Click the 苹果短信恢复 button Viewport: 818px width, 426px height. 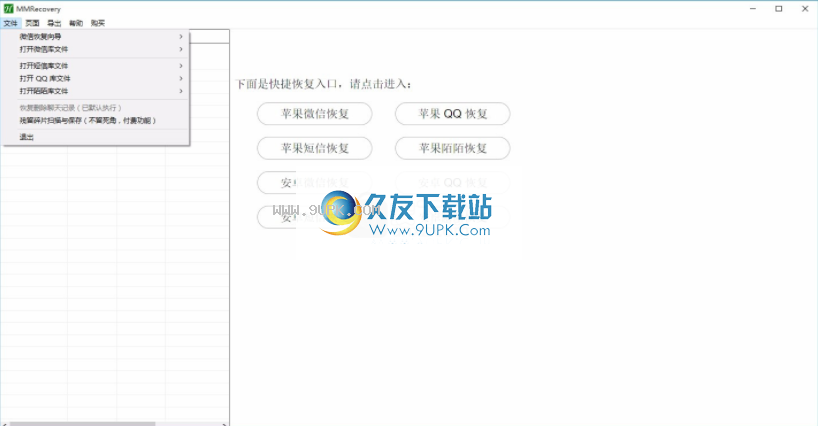pyautogui.click(x=315, y=148)
